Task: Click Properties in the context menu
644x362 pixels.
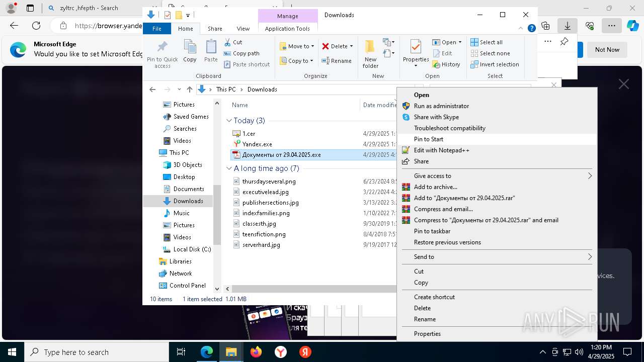Action: point(497,334)
